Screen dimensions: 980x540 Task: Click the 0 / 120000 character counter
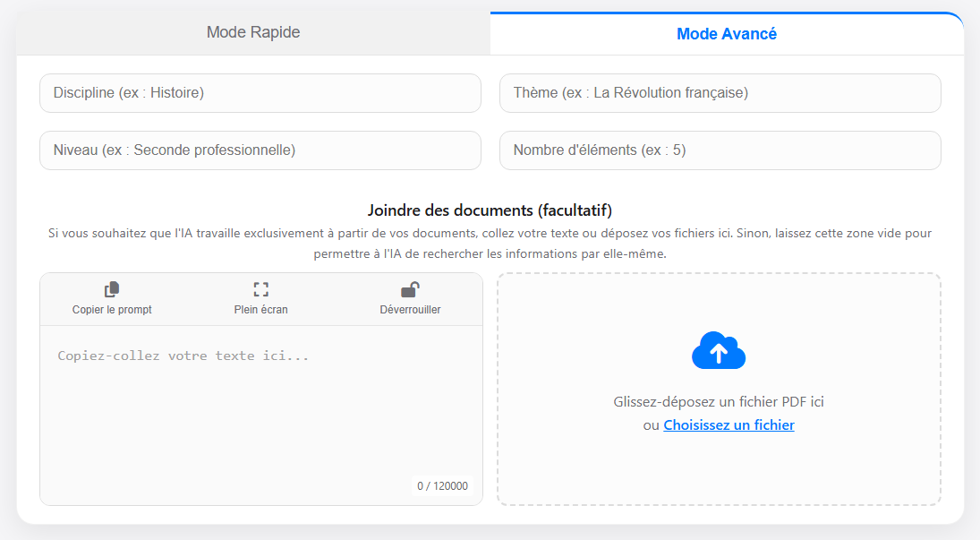(442, 486)
